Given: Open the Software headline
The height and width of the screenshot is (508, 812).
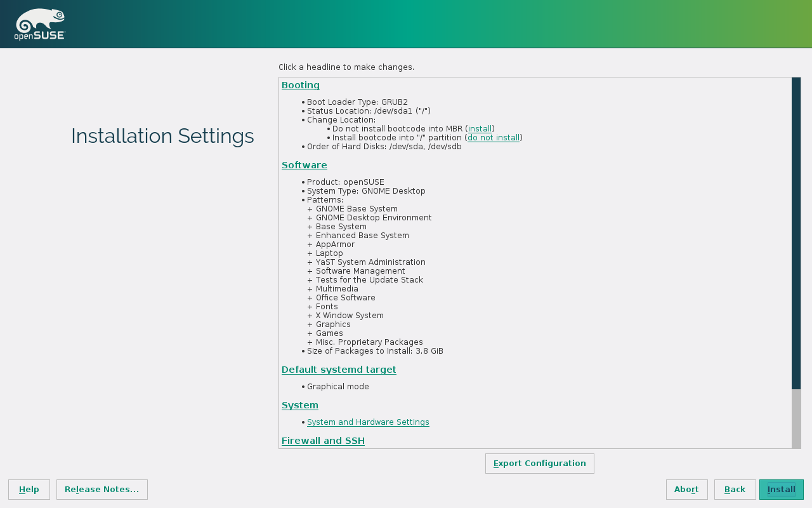Looking at the screenshot, I should coord(304,165).
